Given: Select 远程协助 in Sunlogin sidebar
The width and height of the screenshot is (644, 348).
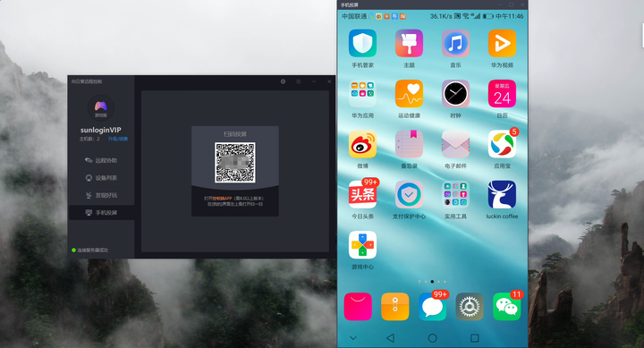Looking at the screenshot, I should click(x=101, y=160).
